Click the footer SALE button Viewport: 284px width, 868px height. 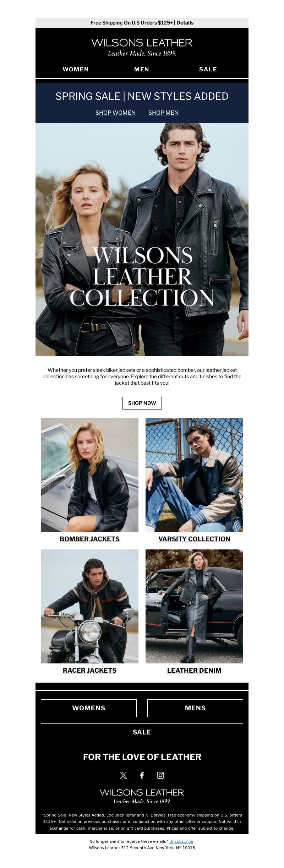142,732
